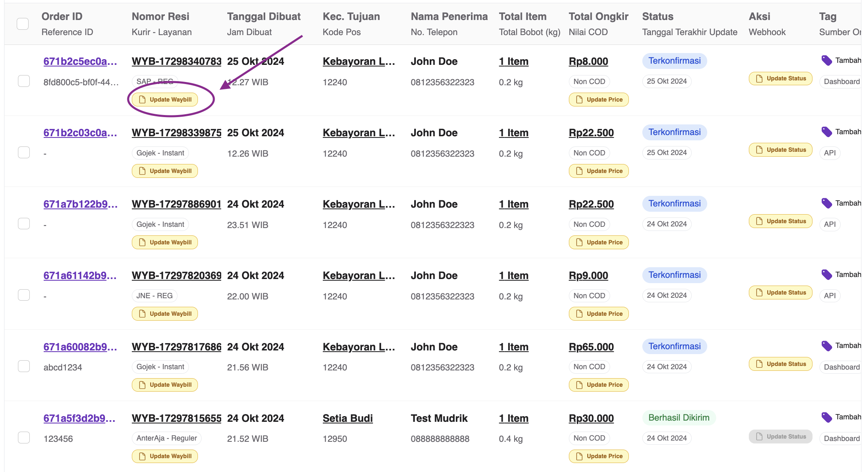Select the checkbox on the 671b2c03c0a row
The width and height of the screenshot is (868, 472).
click(x=24, y=152)
